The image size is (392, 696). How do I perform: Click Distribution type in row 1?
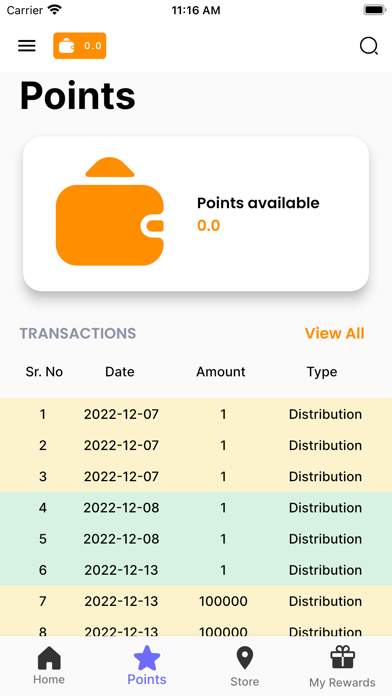click(325, 414)
